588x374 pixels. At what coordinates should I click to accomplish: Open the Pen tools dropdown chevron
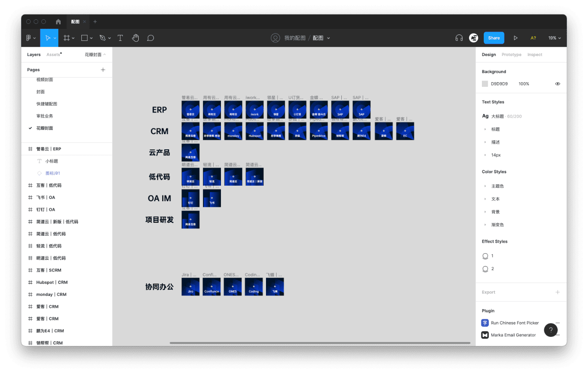pos(109,38)
